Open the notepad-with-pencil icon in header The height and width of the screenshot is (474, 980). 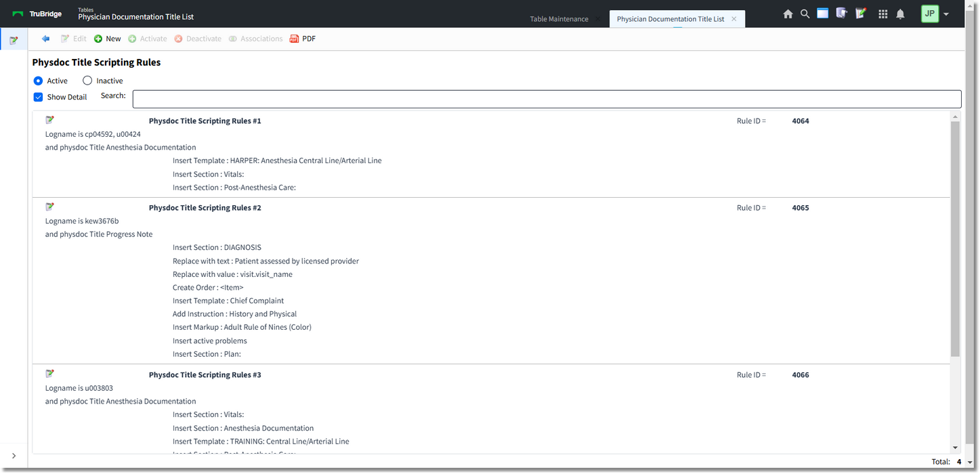861,13
